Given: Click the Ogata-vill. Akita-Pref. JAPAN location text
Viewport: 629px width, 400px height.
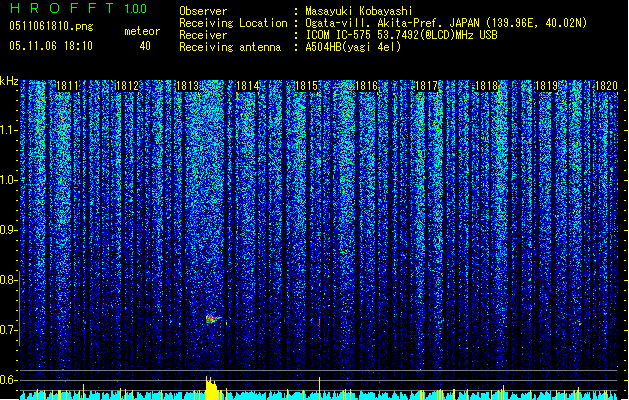Looking at the screenshot, I should coord(446,23).
